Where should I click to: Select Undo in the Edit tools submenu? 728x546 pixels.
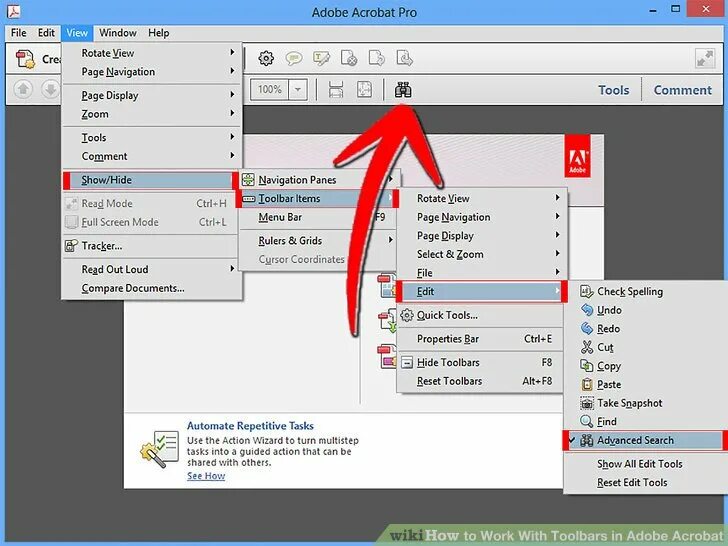(643, 310)
